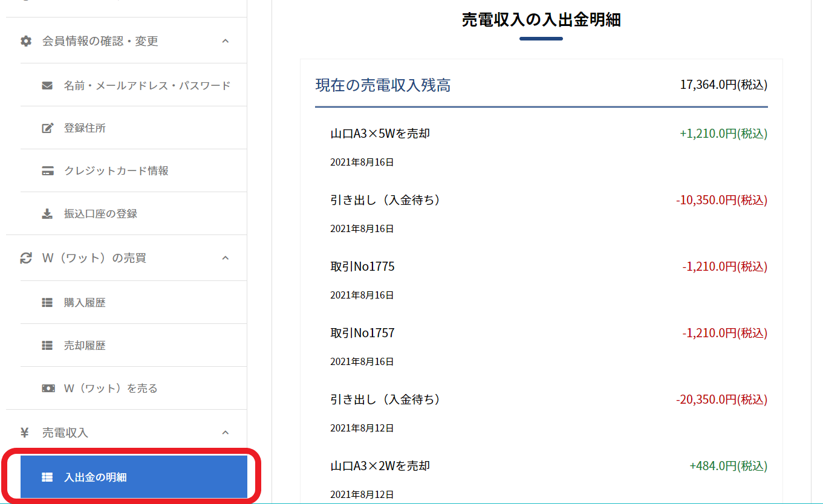Collapse the W（ワット）の売買 section chevron
The height and width of the screenshot is (504, 823).
point(225,258)
